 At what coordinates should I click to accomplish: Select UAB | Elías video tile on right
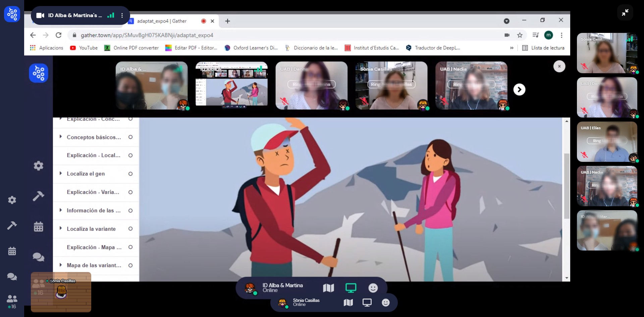pos(607,142)
